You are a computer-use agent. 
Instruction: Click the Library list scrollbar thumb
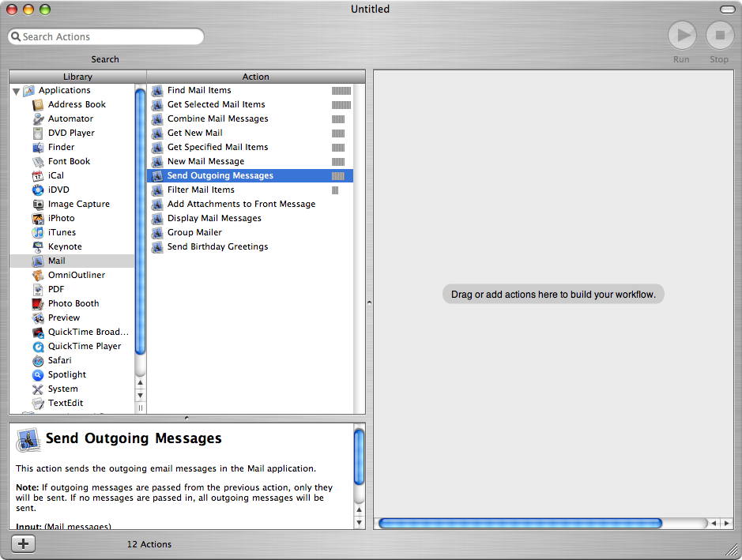coord(140,221)
